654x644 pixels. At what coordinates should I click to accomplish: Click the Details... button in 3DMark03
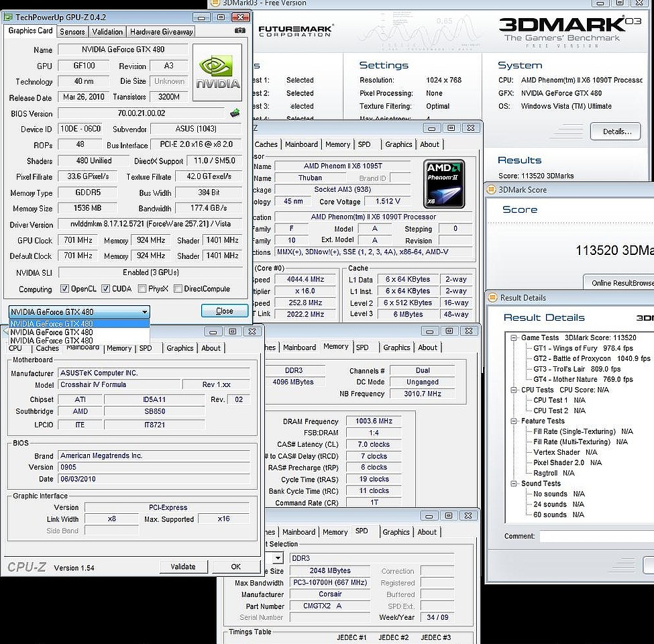616,131
